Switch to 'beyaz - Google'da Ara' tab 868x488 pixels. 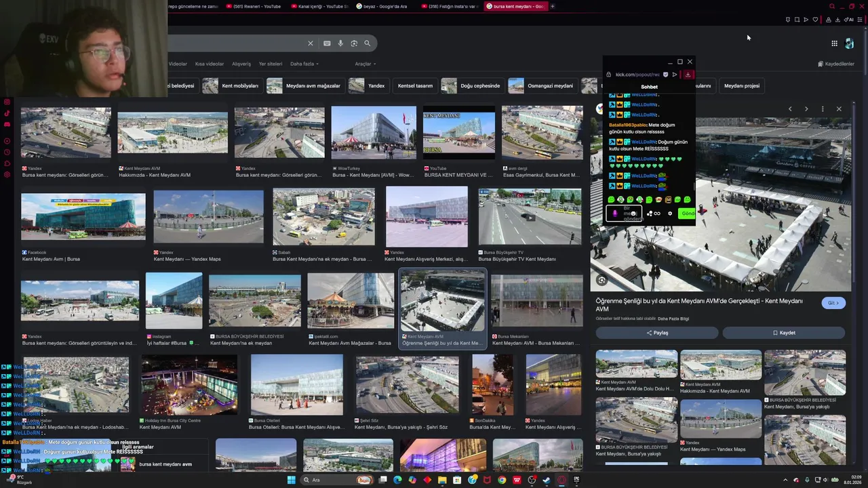pos(383,6)
